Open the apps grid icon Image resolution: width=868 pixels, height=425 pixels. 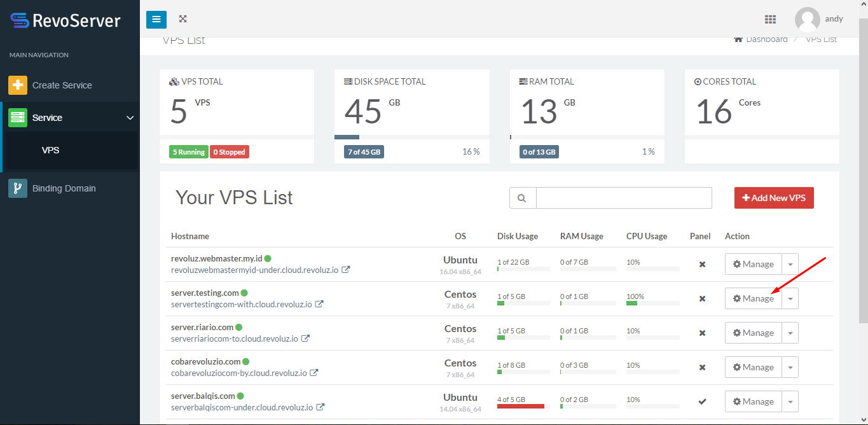coord(770,19)
